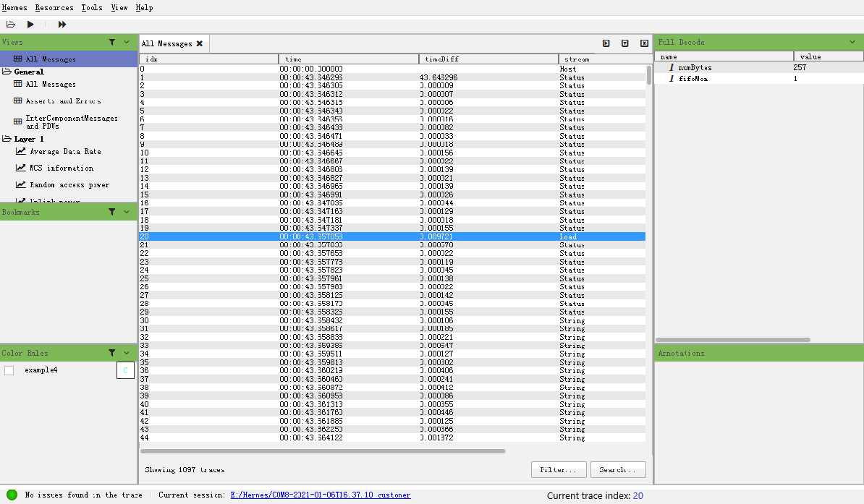Collapse the Views panel using its chevron
Screen dimensions: 864x504
point(127,43)
